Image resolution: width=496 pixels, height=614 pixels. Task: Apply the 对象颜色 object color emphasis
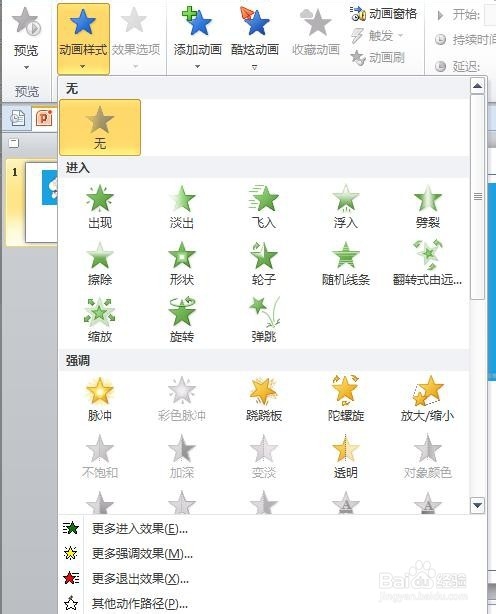coord(427,457)
